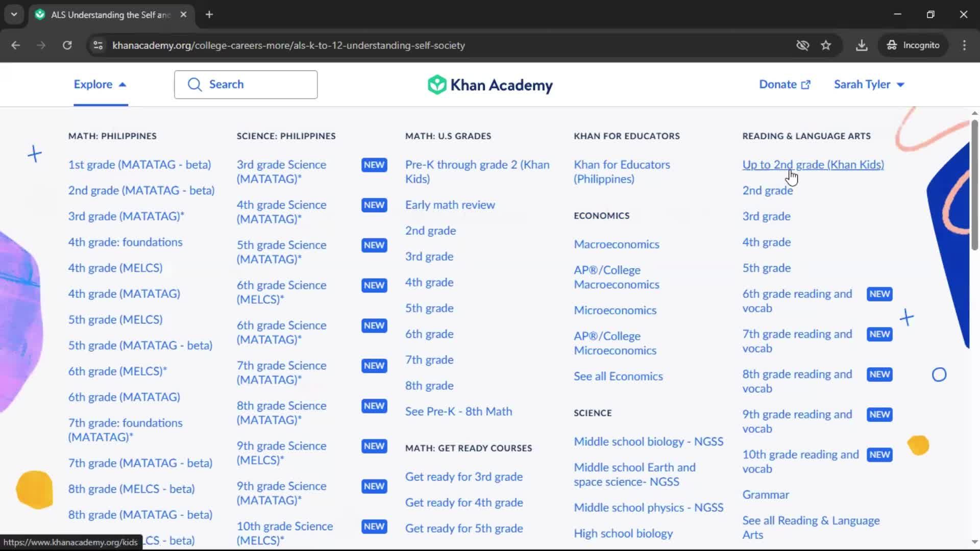Click the Khan Academy logo
Screen dimensions: 980x551
(490, 85)
